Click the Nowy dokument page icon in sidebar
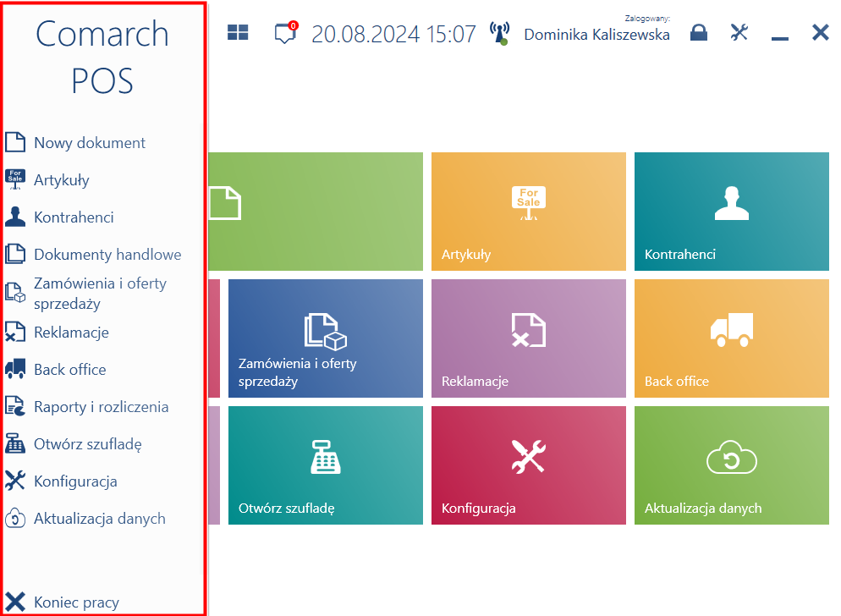 [x=15, y=142]
